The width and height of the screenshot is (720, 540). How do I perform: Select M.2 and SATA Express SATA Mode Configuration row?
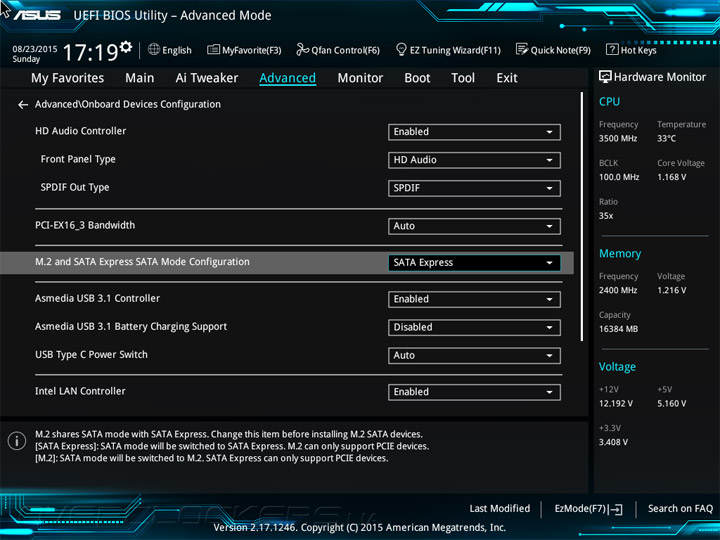coord(287,263)
